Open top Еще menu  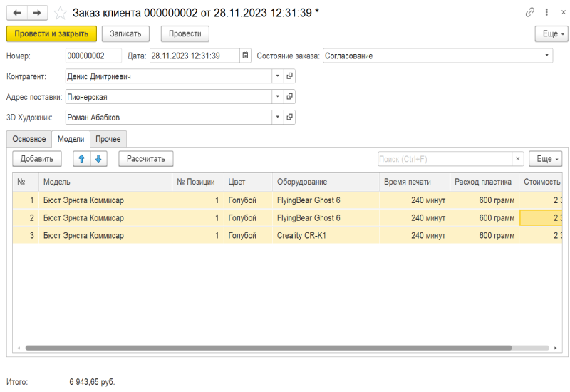551,33
